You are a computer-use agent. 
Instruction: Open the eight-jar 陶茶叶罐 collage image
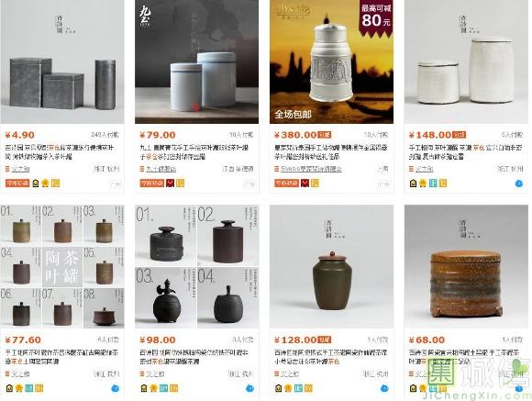(62, 266)
